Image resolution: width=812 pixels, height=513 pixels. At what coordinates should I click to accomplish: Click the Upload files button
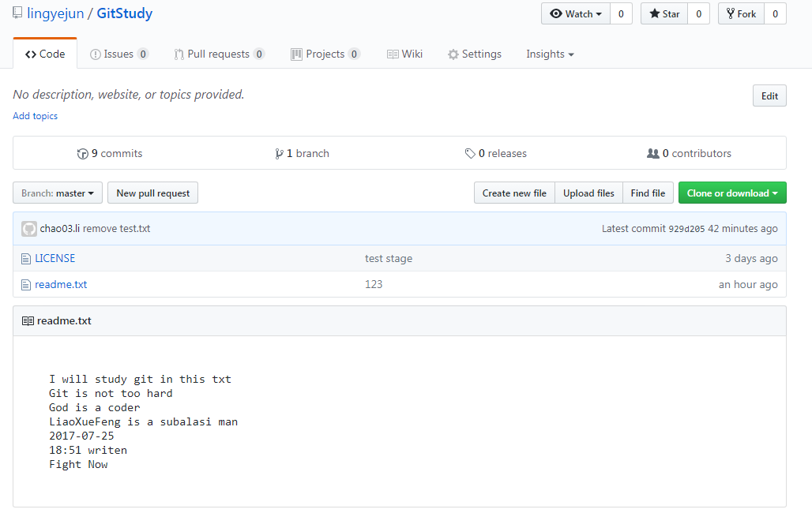click(588, 193)
